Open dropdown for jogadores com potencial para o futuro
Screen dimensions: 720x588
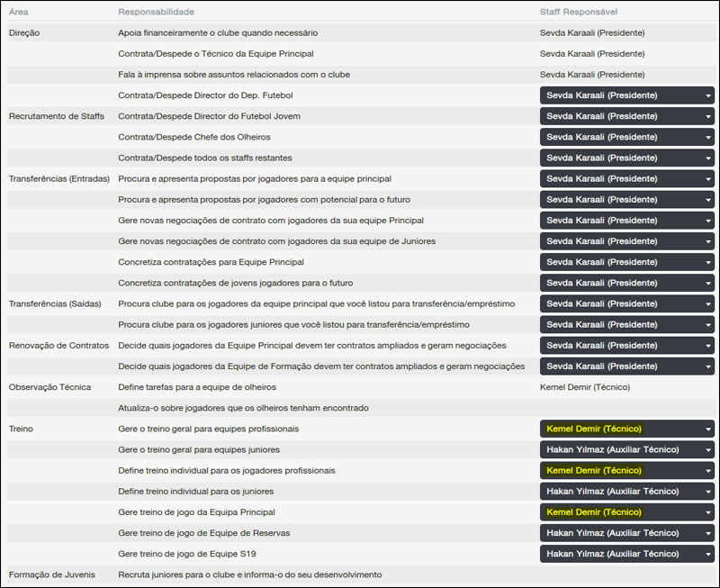(x=626, y=199)
